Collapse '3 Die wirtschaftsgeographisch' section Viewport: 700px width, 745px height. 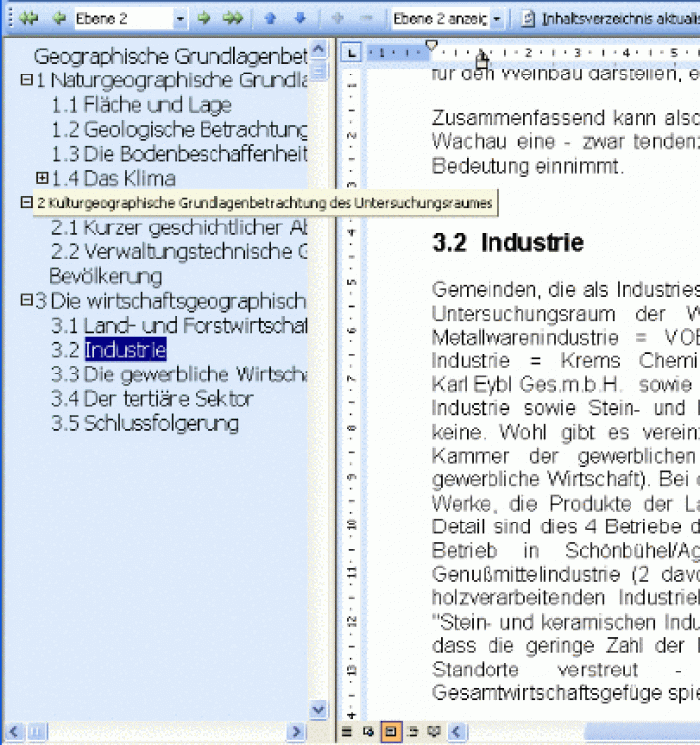point(27,300)
